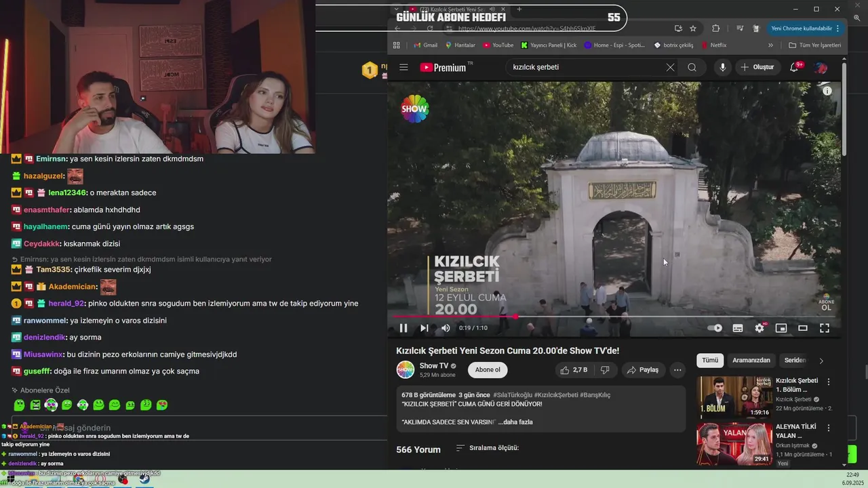The height and width of the screenshot is (488, 868).
Task: Enter fullscreen video mode
Action: (825, 328)
